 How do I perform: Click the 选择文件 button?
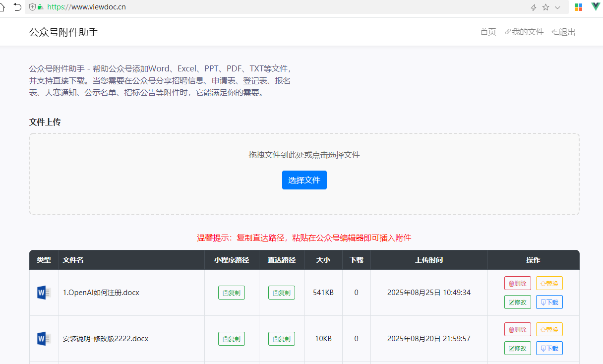point(304,180)
